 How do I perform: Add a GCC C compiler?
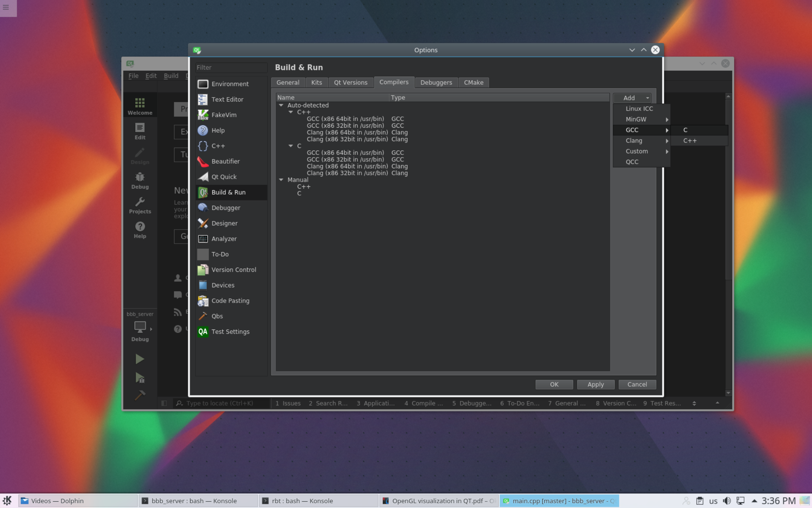[699, 130]
